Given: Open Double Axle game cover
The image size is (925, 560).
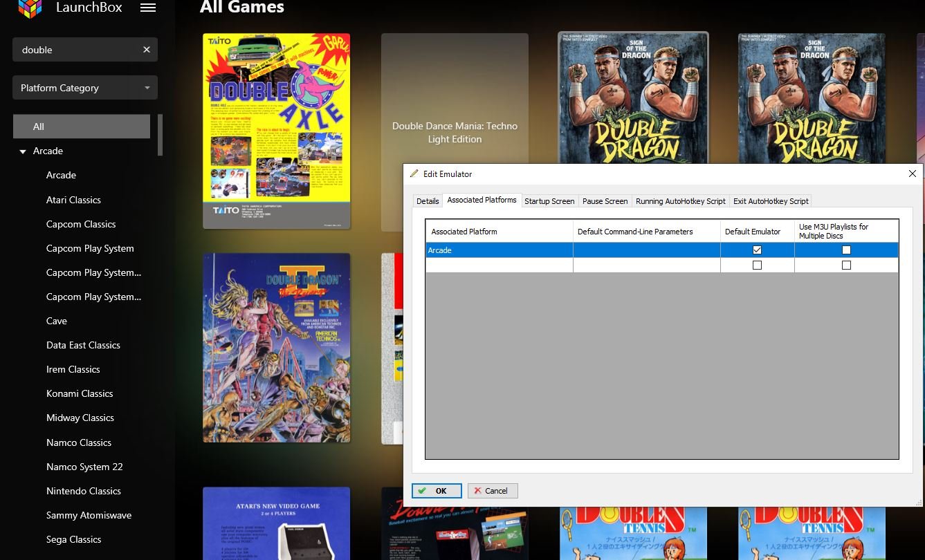Looking at the screenshot, I should [x=277, y=131].
